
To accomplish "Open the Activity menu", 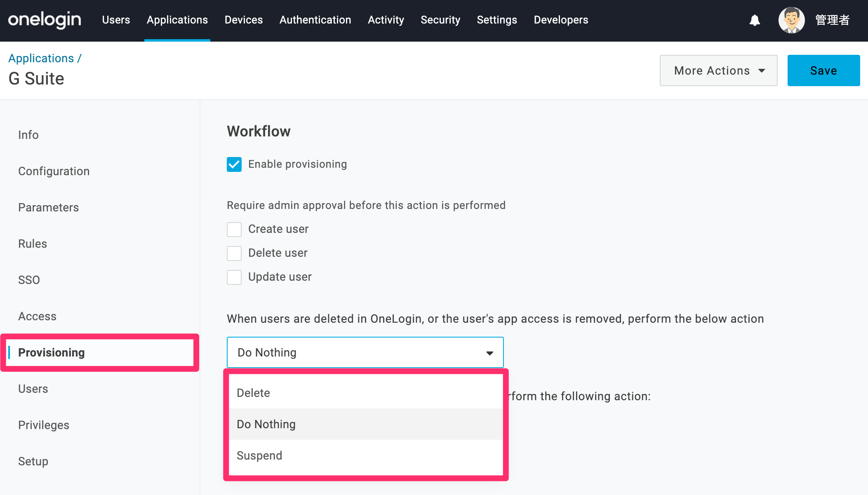I will point(386,20).
